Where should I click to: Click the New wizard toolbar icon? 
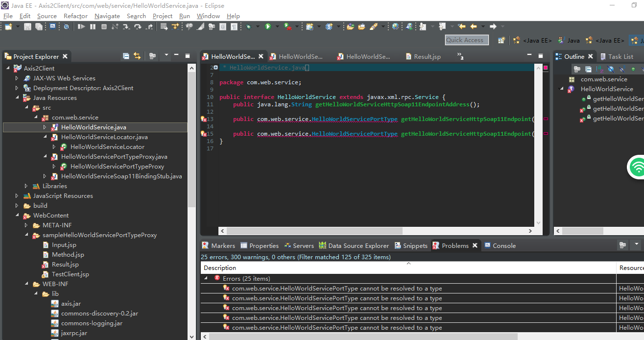point(8,26)
